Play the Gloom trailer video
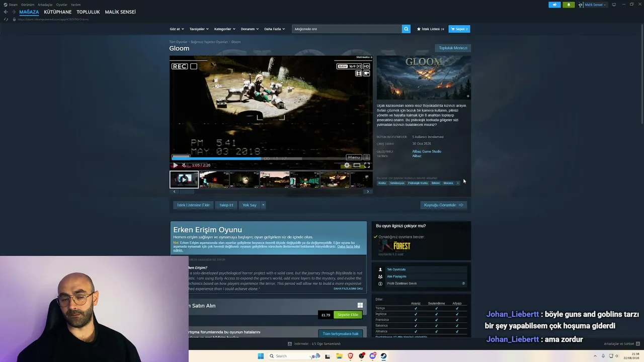This screenshot has height=362, width=644. (175, 165)
